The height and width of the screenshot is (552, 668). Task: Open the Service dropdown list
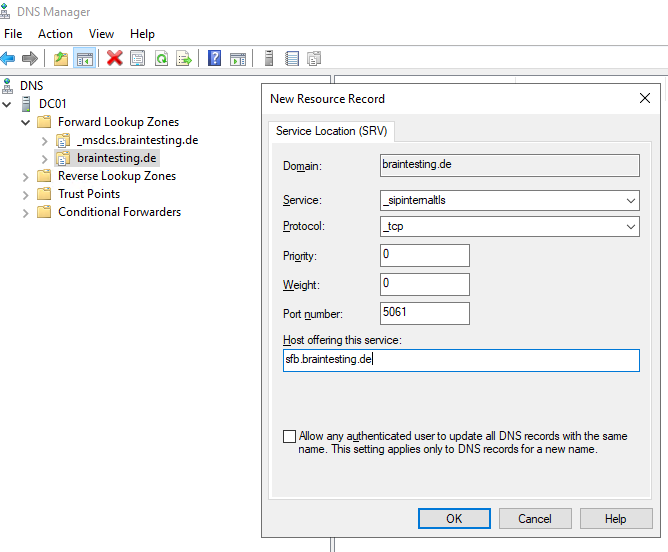(630, 201)
